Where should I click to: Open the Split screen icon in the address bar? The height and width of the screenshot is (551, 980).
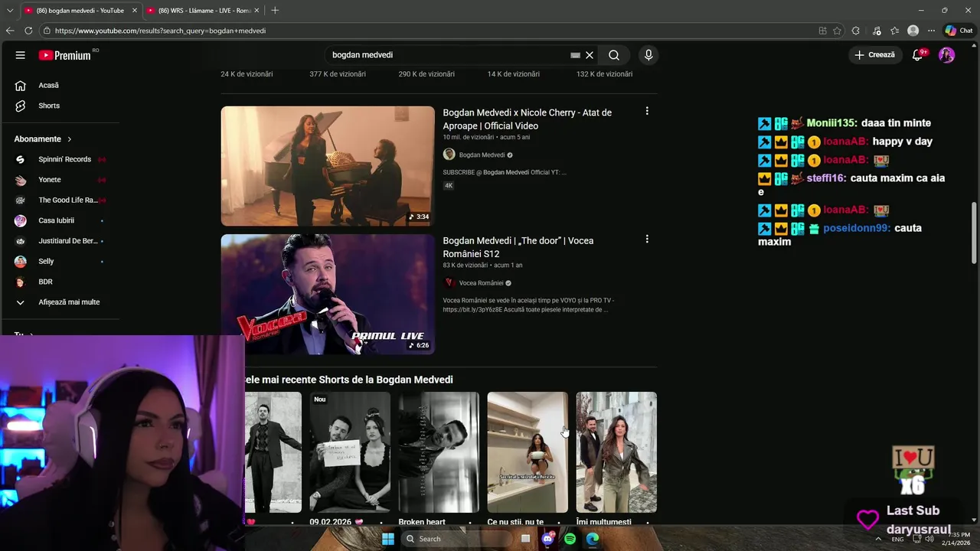coord(822,31)
